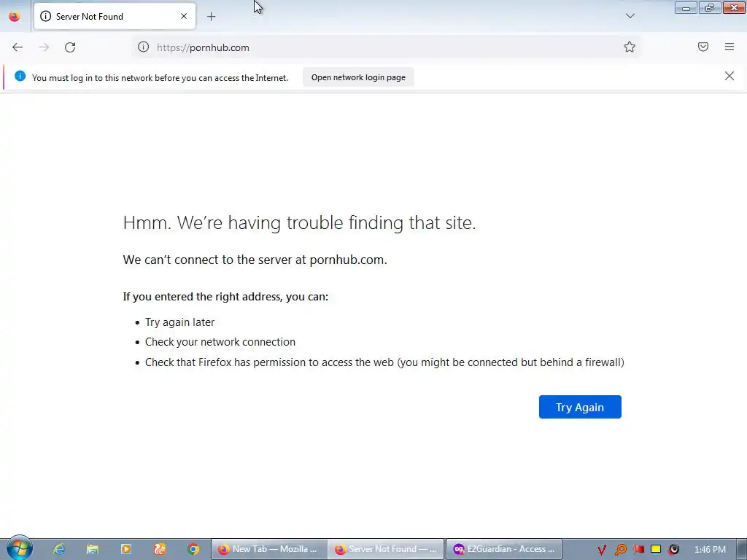The width and height of the screenshot is (747, 560).
Task: Click the heading about trouble finding site
Action: pyautogui.click(x=299, y=222)
